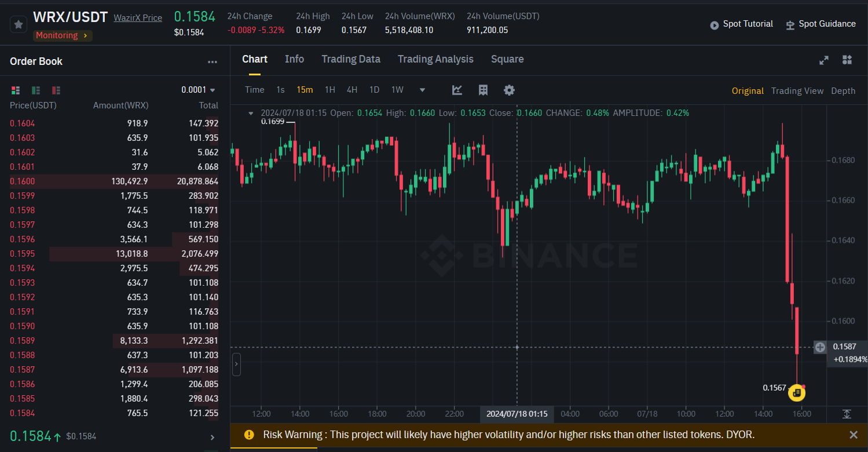
Task: Open Spot Guidance
Action: [821, 24]
